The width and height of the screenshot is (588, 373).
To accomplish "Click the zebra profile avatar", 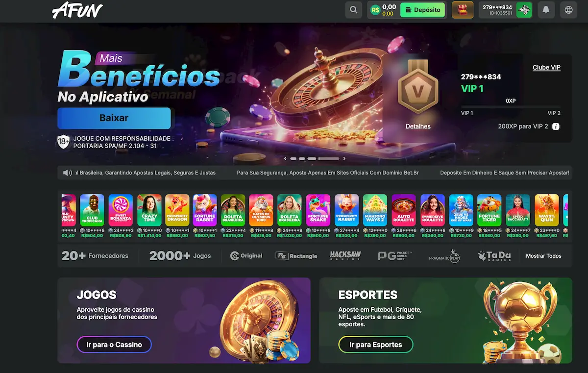I will [524, 10].
